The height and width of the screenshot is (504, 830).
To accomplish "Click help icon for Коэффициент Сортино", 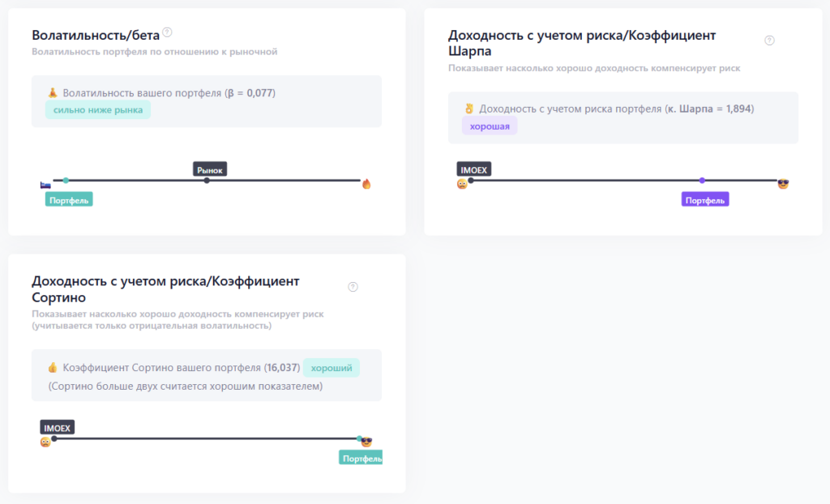I will tap(353, 287).
